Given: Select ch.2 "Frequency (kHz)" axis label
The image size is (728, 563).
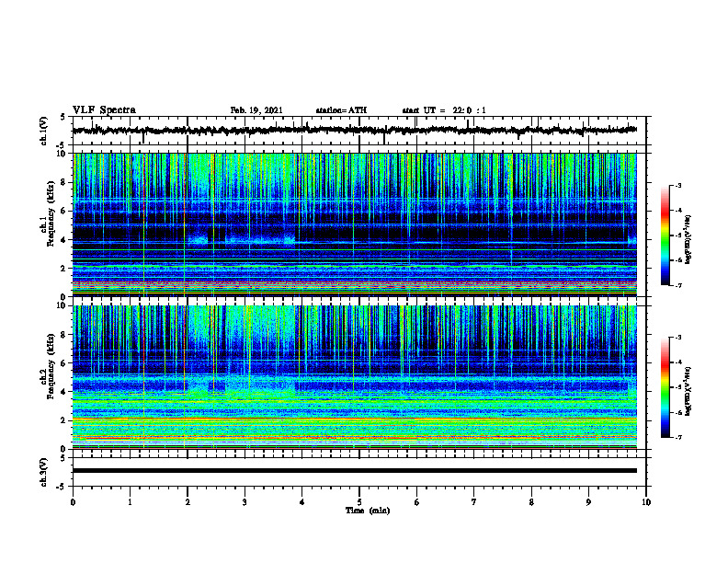Looking at the screenshot, I should (x=51, y=366).
